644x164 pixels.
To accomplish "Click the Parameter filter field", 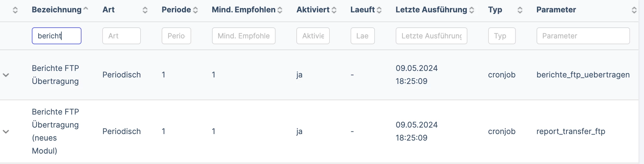I will 583,36.
